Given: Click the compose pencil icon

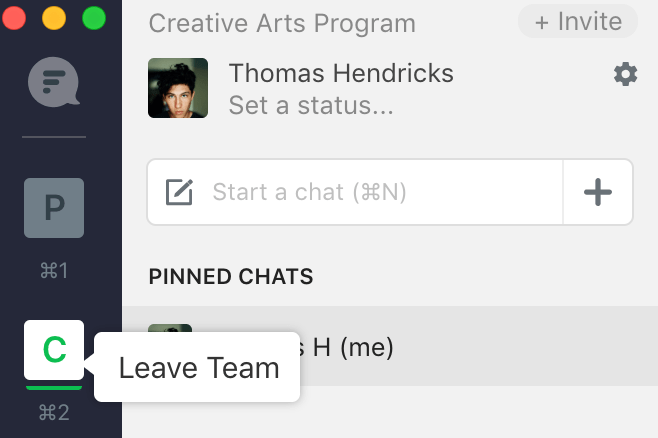Looking at the screenshot, I should (x=179, y=192).
